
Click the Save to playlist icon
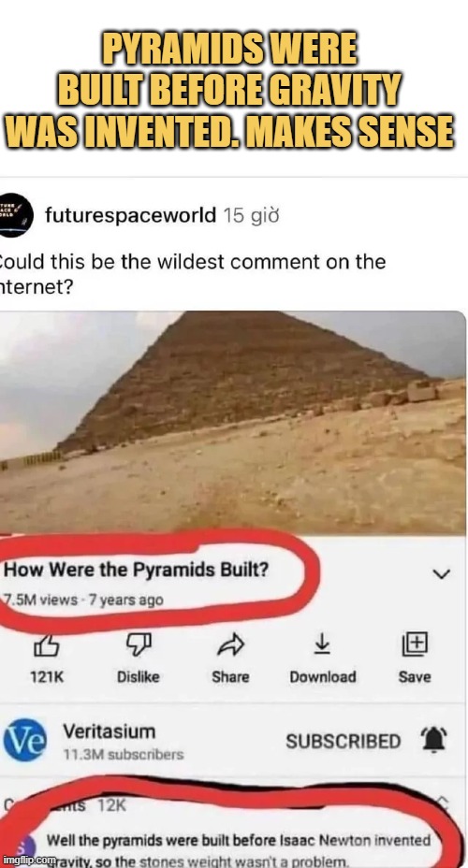[415, 644]
